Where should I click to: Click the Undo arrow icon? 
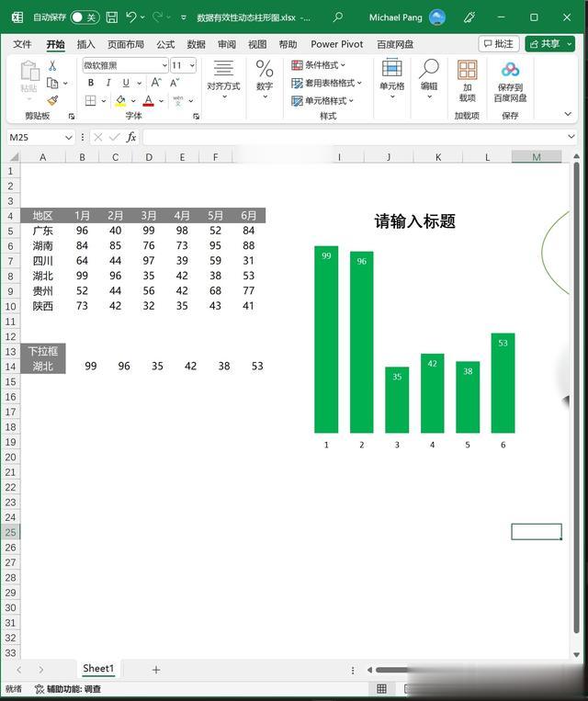pyautogui.click(x=131, y=17)
